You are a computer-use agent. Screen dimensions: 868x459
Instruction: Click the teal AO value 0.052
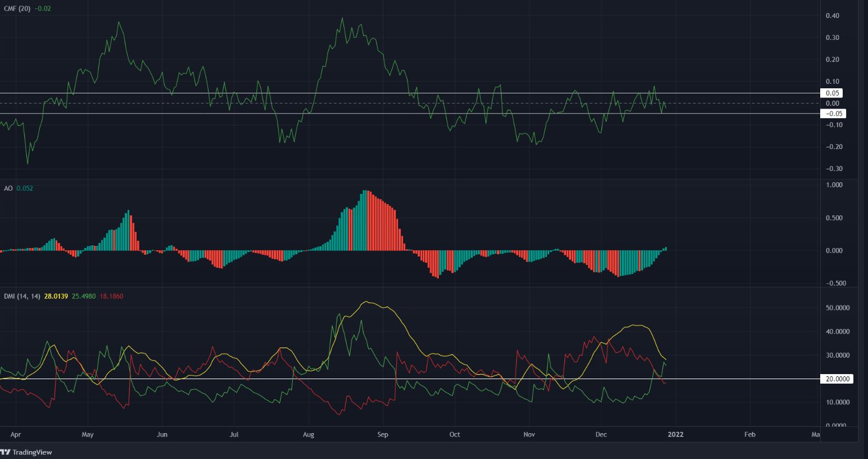25,188
